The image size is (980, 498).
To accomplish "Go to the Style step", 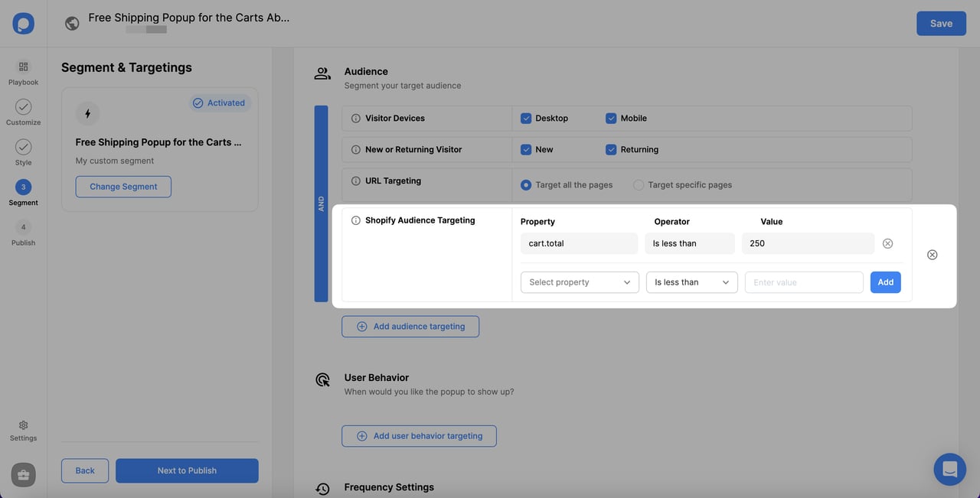I will click(23, 152).
